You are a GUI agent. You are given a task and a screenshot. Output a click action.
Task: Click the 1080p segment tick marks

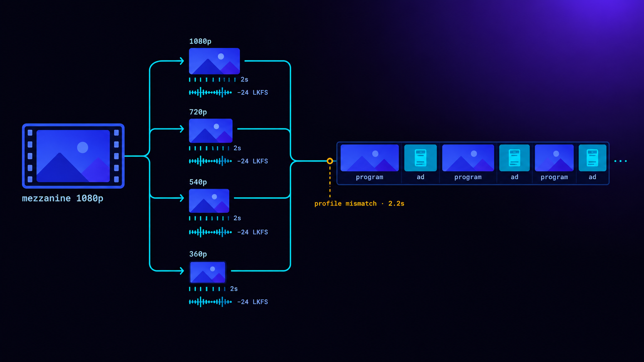213,80
